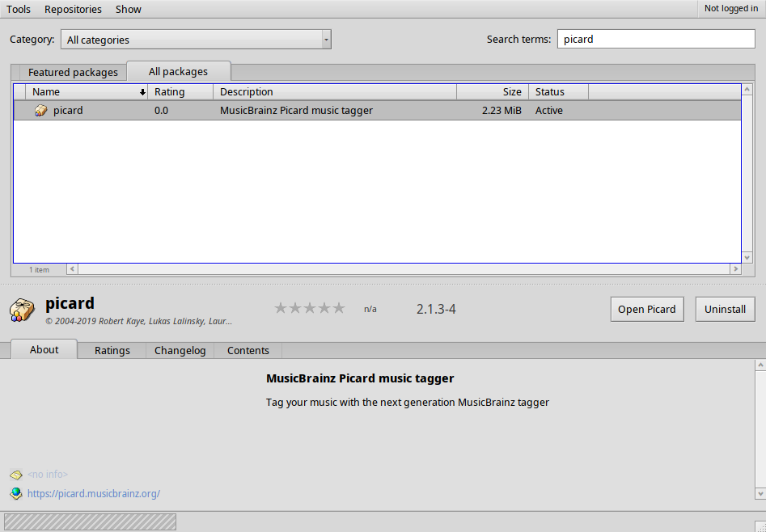Click the large picard package icon in details

tap(22, 310)
